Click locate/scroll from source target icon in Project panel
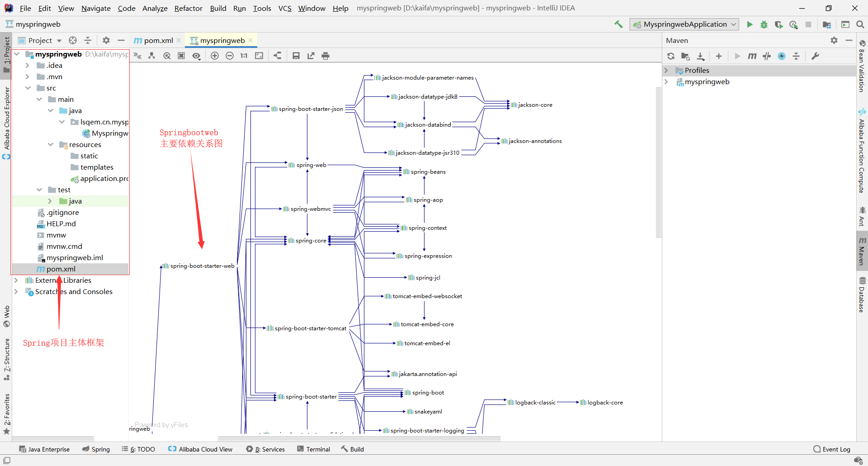The width and height of the screenshot is (868, 466). tap(73, 40)
